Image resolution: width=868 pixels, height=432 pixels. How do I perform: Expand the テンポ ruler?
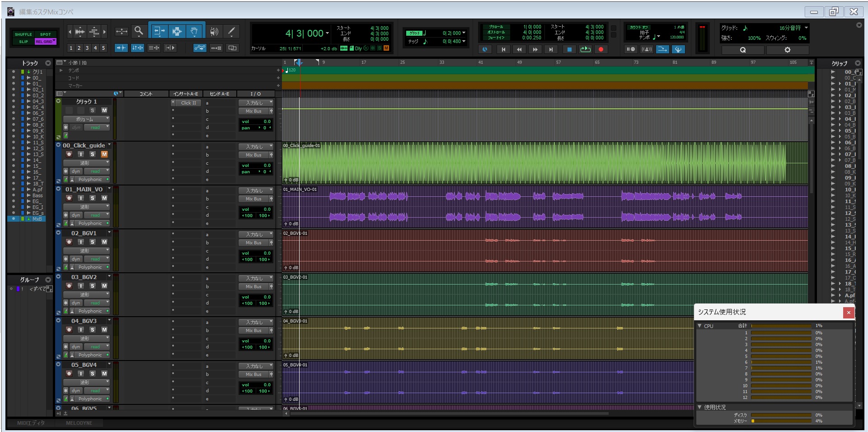(61, 71)
